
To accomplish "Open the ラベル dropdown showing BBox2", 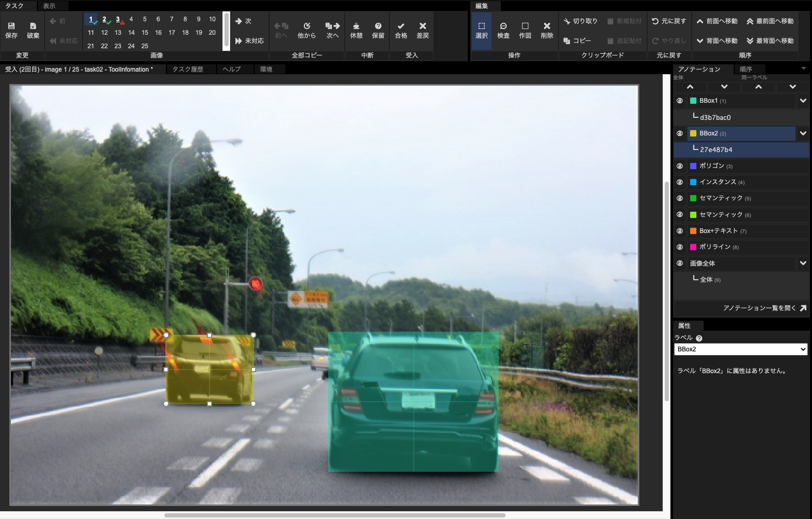I will pyautogui.click(x=740, y=349).
